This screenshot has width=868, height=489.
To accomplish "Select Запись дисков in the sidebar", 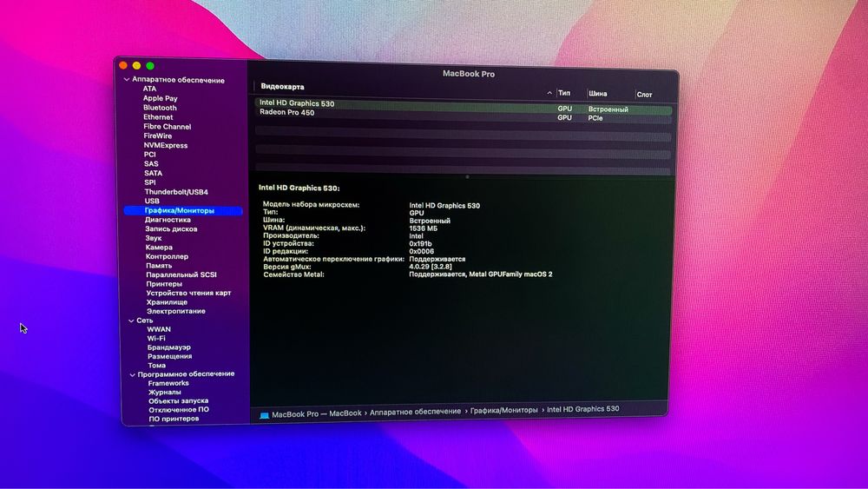I will pyautogui.click(x=171, y=228).
